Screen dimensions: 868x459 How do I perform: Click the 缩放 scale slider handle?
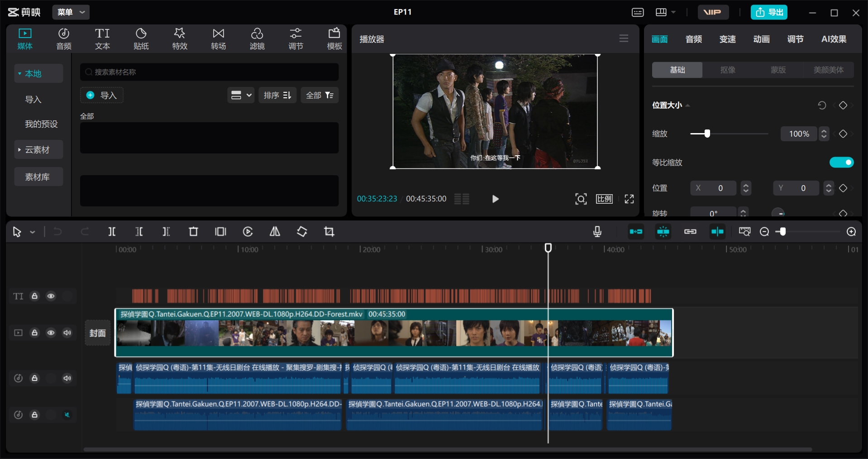[x=707, y=134]
